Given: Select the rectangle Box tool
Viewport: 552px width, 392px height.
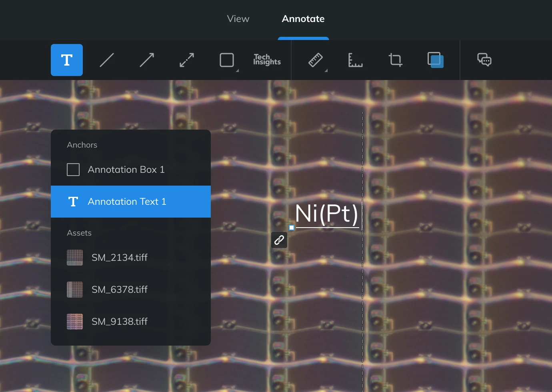Looking at the screenshot, I should coord(226,60).
